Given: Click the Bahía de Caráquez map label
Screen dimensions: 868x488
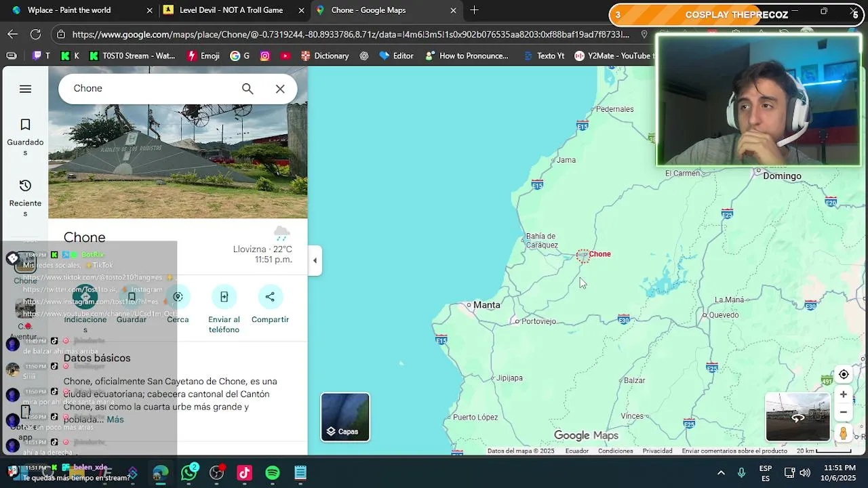Looking at the screenshot, I should (x=542, y=241).
